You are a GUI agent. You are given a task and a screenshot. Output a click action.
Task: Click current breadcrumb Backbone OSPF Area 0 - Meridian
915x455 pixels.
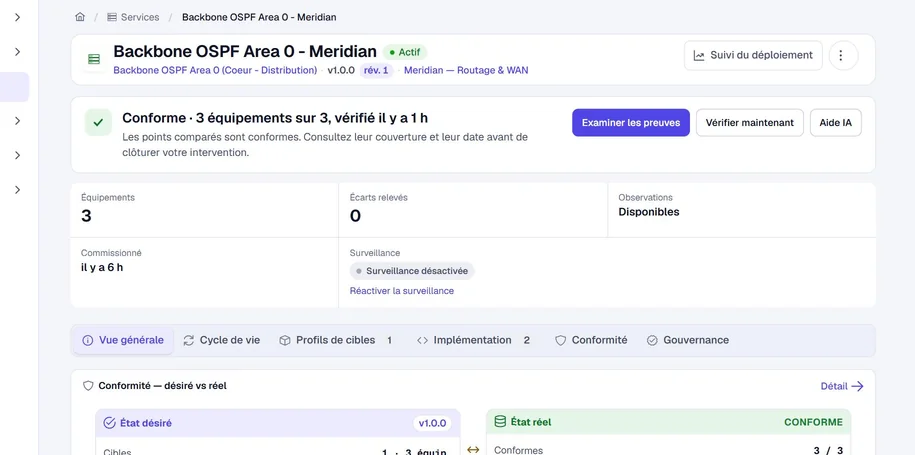point(259,17)
